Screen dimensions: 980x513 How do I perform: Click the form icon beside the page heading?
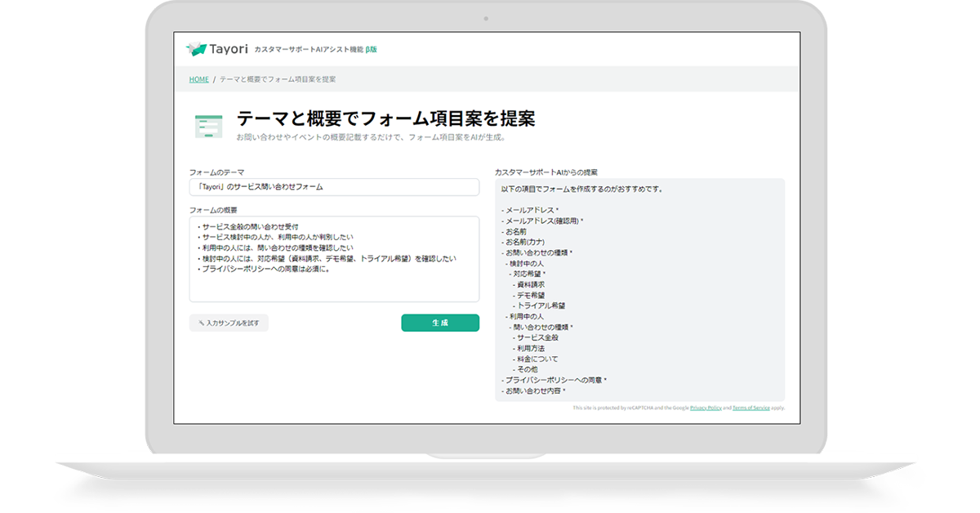click(x=208, y=126)
